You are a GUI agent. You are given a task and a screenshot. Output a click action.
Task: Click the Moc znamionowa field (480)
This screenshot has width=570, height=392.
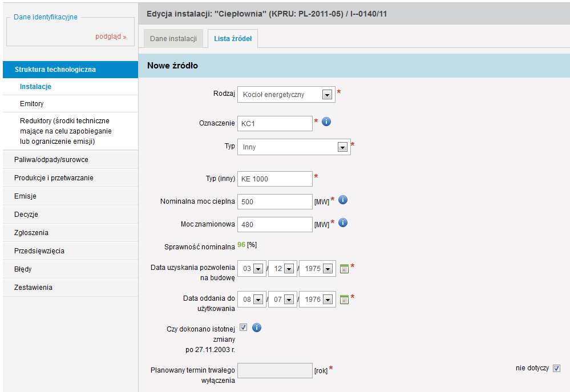point(275,224)
